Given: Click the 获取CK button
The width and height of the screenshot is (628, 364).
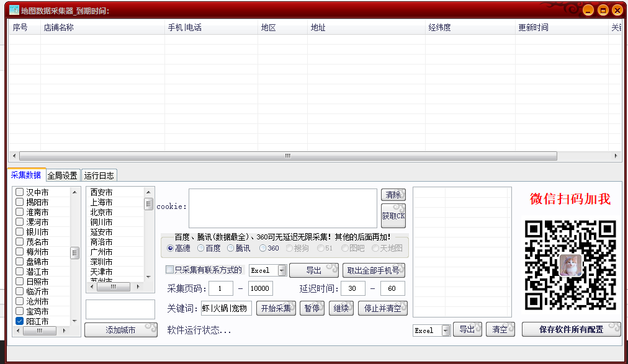Looking at the screenshot, I should click(x=393, y=216).
